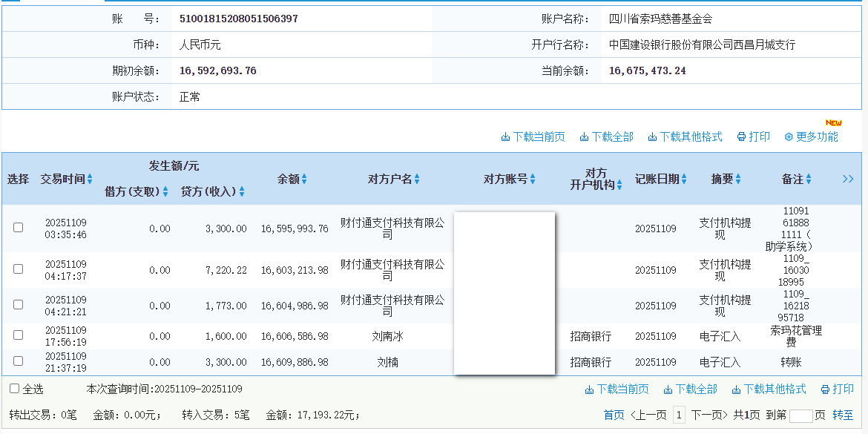Sort the 余额 column using its arrows
Viewport: 868px width, 434px height.
tap(304, 178)
